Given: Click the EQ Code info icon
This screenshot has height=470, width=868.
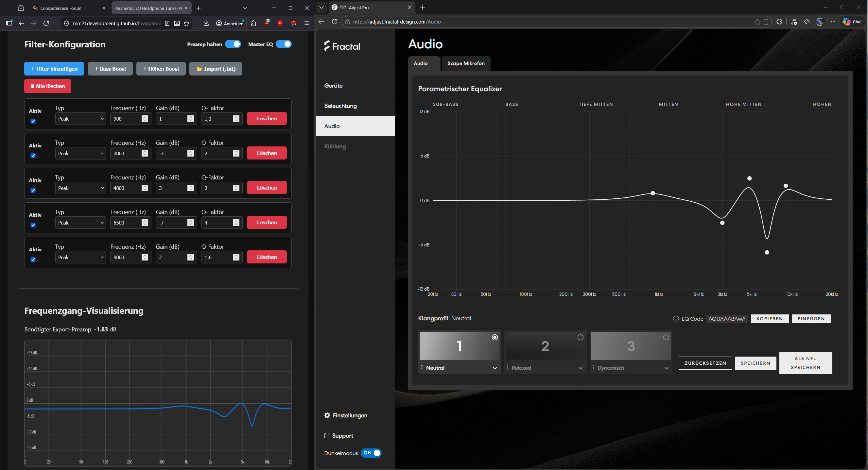Looking at the screenshot, I should click(676, 318).
